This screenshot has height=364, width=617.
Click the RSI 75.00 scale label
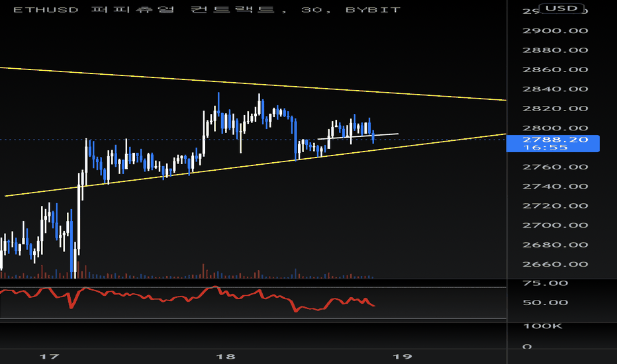(x=546, y=283)
